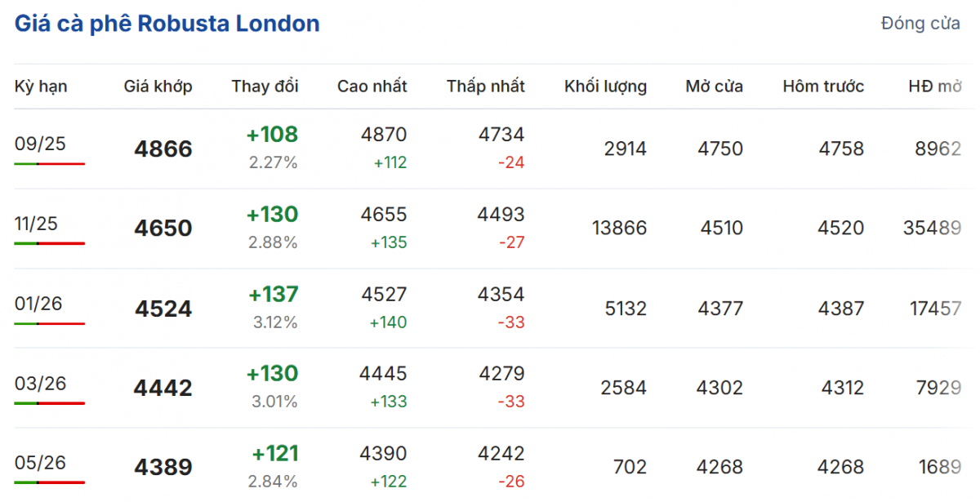The image size is (980, 502).
Task: Click the Đóng cửa status label
Action: pos(920,24)
